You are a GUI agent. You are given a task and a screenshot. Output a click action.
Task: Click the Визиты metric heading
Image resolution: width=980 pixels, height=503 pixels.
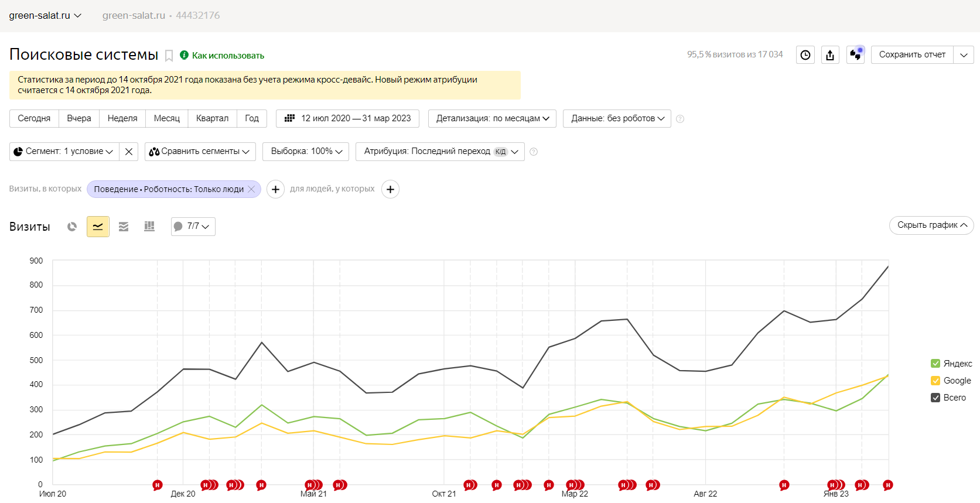coord(30,227)
